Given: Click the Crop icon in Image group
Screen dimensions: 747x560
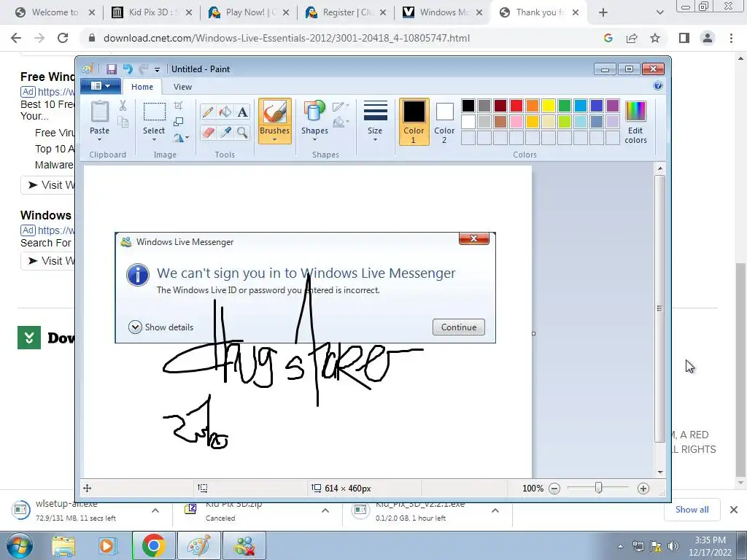Looking at the screenshot, I should [178, 106].
